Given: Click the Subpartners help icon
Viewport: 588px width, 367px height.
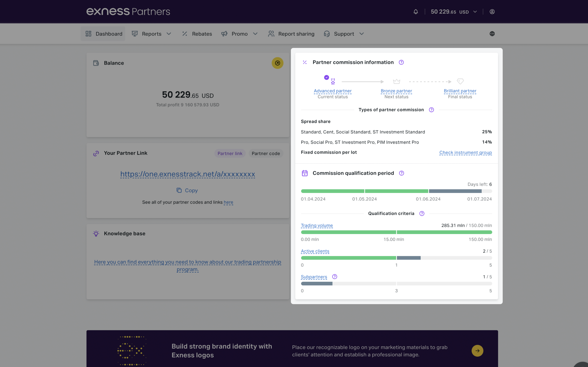Looking at the screenshot, I should click(335, 277).
